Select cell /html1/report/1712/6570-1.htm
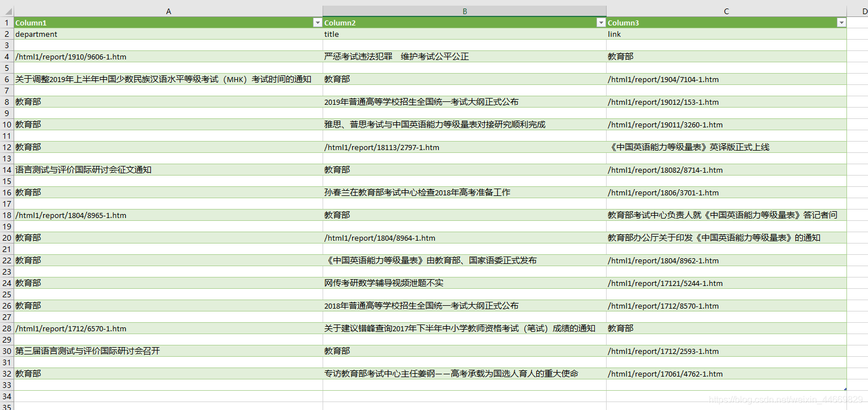This screenshot has height=410, width=868. click(x=168, y=328)
